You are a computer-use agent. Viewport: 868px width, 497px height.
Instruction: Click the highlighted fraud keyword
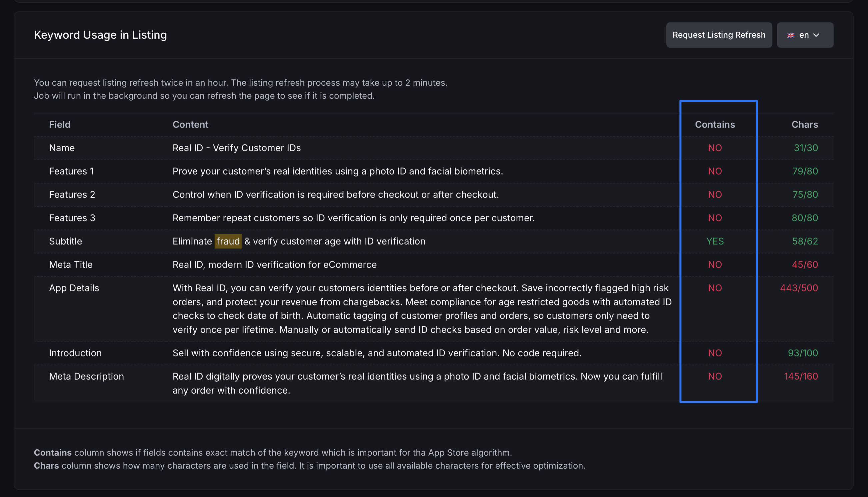click(228, 241)
